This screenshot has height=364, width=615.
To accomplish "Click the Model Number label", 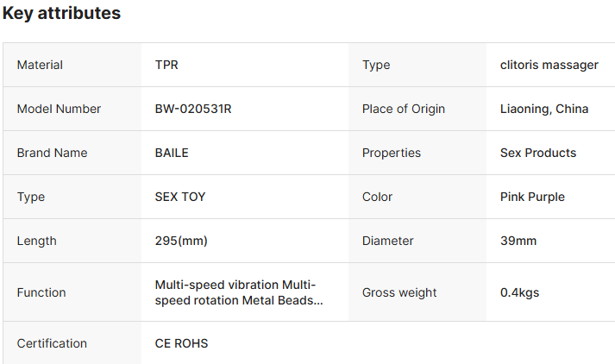I will click(59, 109).
